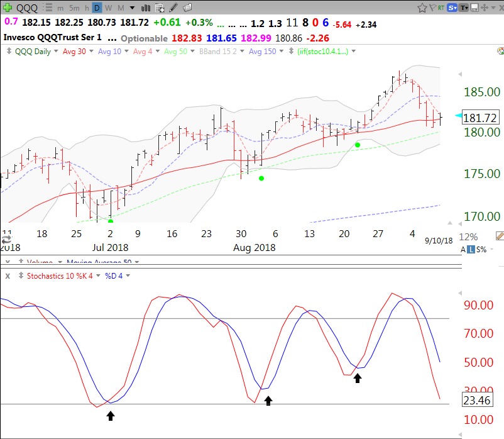Click the Optionable label
Image resolution: width=504 pixels, height=439 pixels.
144,38
